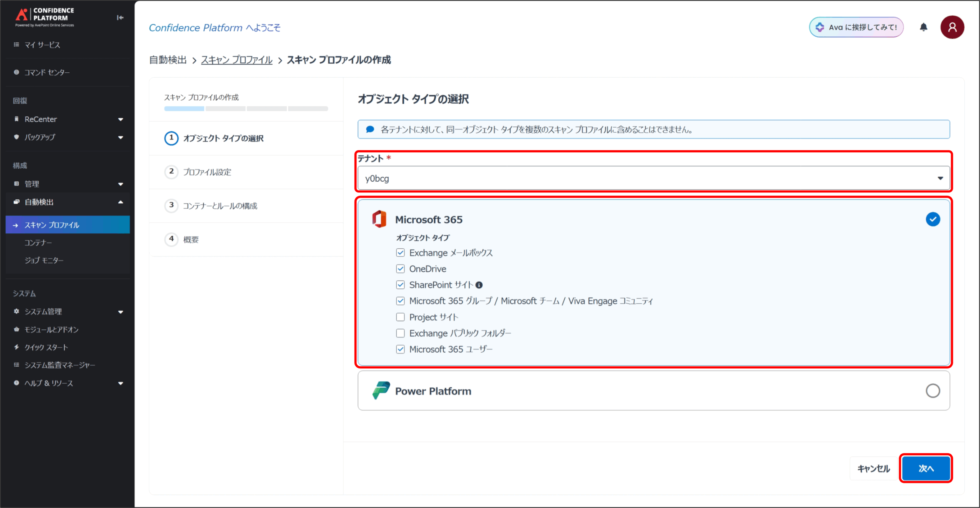Open コンテナー in sidebar
Image resolution: width=980 pixels, height=508 pixels.
[38, 243]
